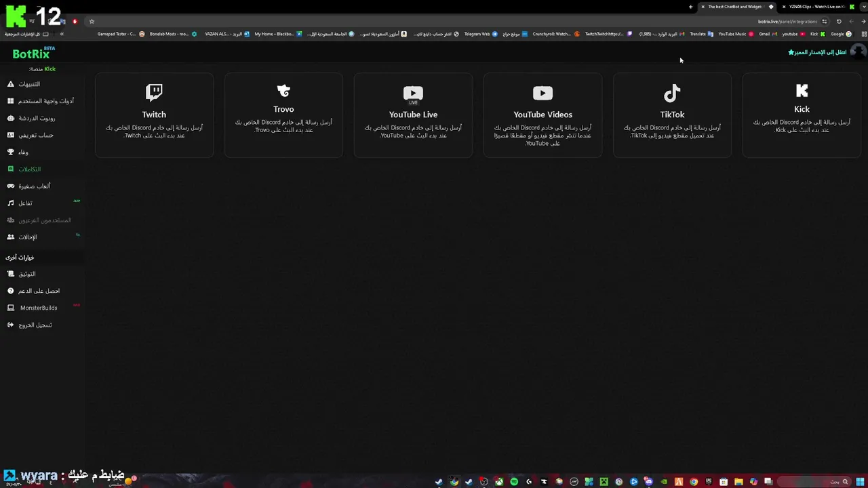
Task: Open Spotify from taskbar
Action: (x=514, y=482)
